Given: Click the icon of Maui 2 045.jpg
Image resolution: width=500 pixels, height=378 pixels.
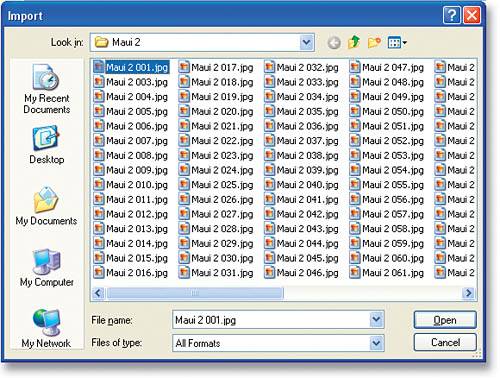Looking at the screenshot, I should pos(269,258).
